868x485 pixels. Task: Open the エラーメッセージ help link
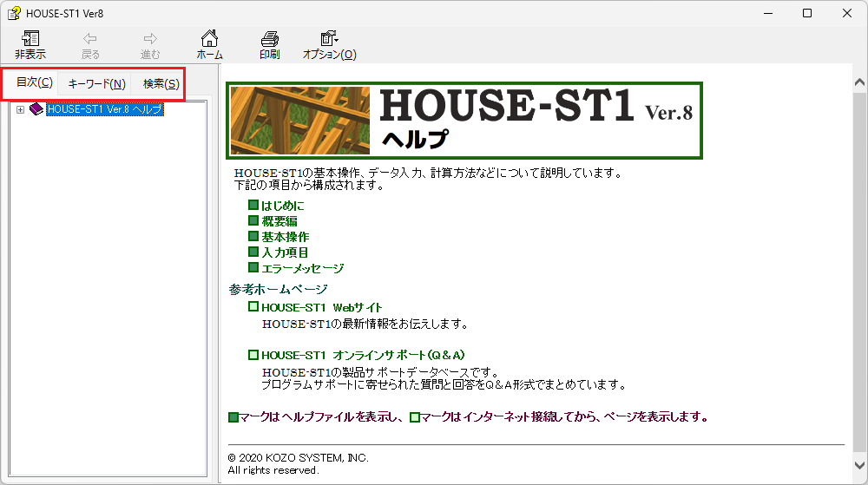302,268
